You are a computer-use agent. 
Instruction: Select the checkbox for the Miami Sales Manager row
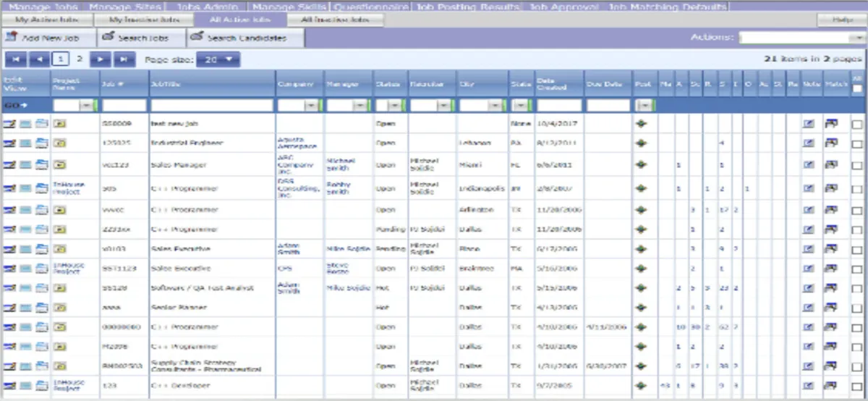(857, 166)
